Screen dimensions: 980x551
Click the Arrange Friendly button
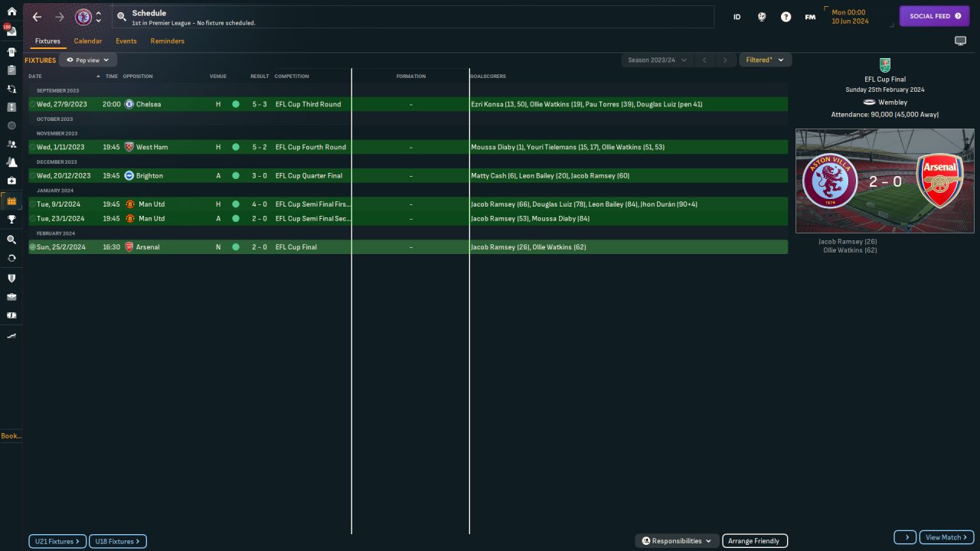(755, 541)
